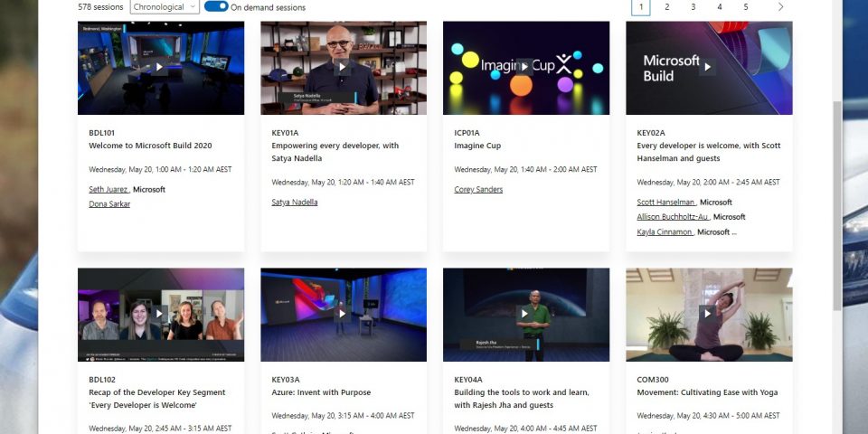Play the Welcome to Microsoft Build 2020 video

point(159,67)
